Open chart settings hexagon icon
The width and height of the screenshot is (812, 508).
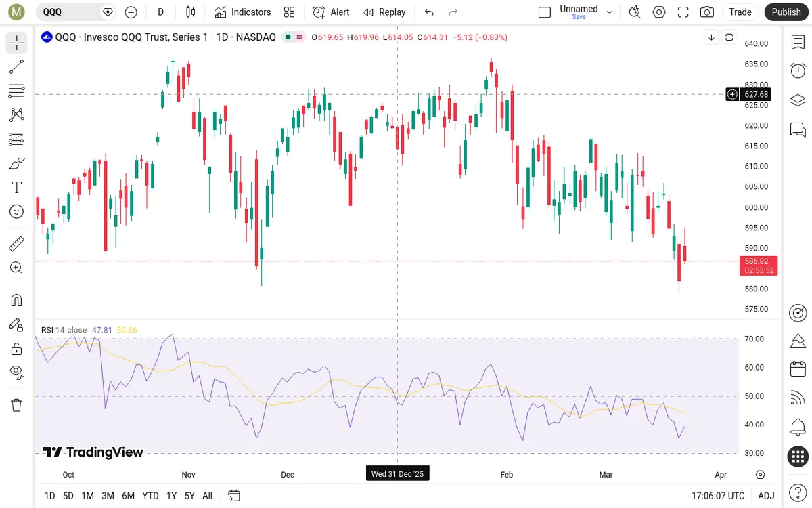(x=658, y=12)
